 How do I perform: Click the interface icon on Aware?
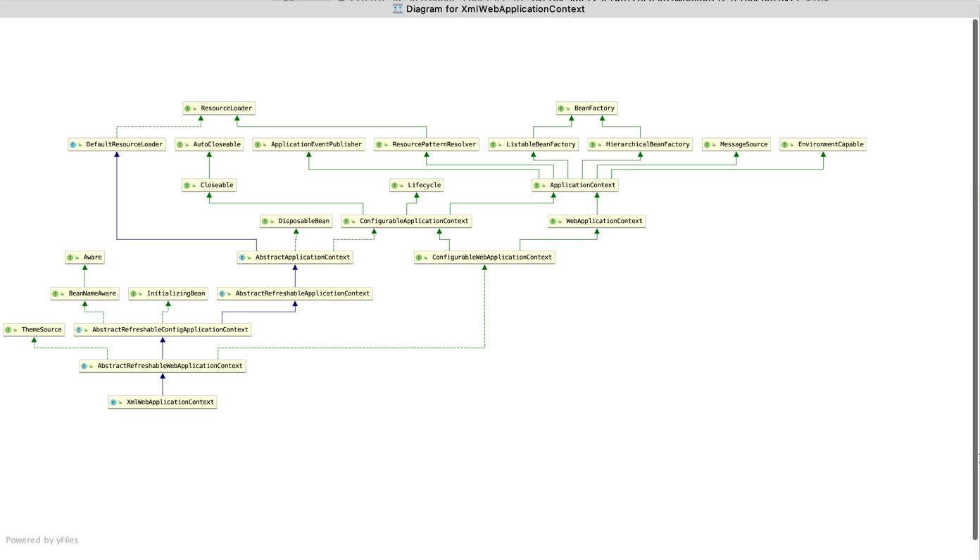70,257
